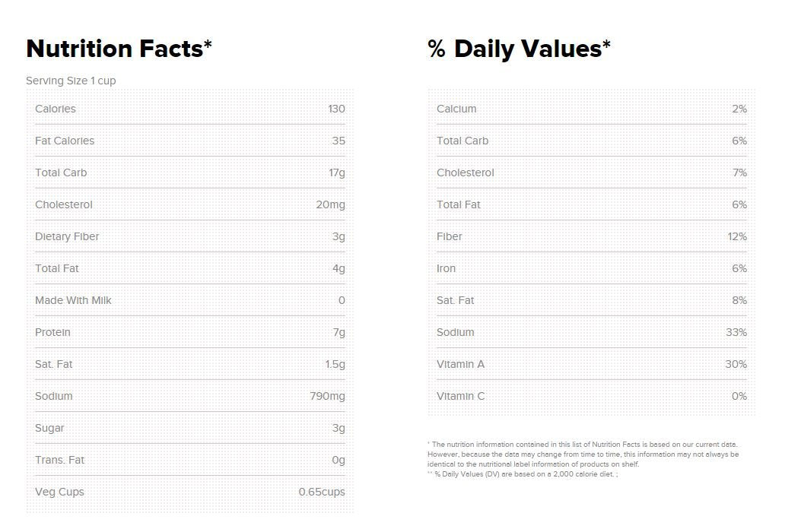Click the Vitamin C 0% value
The height and width of the screenshot is (532, 801).
tap(739, 396)
